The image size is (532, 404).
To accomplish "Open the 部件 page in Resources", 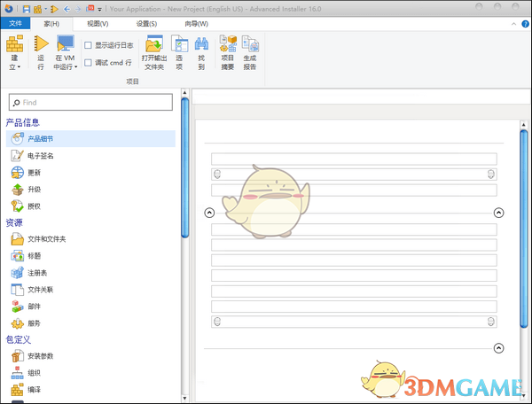I will (26, 307).
